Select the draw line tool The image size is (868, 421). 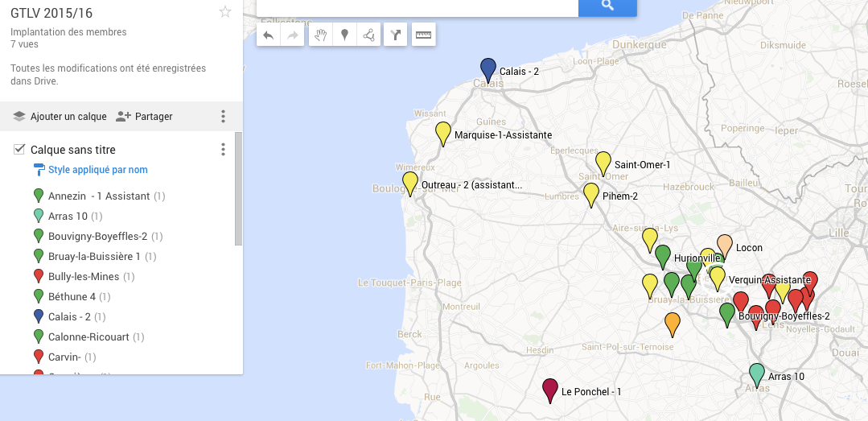tap(368, 35)
